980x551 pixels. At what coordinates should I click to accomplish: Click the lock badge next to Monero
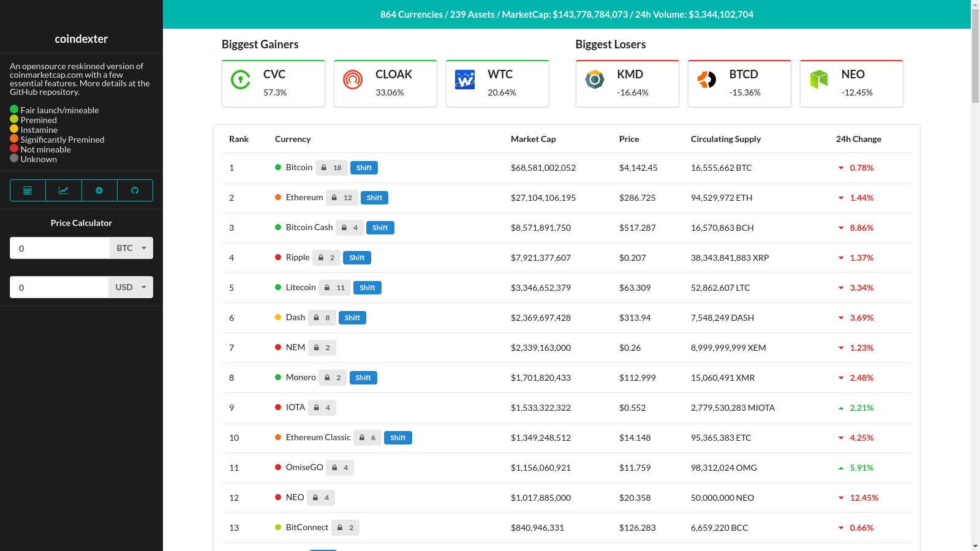(333, 378)
